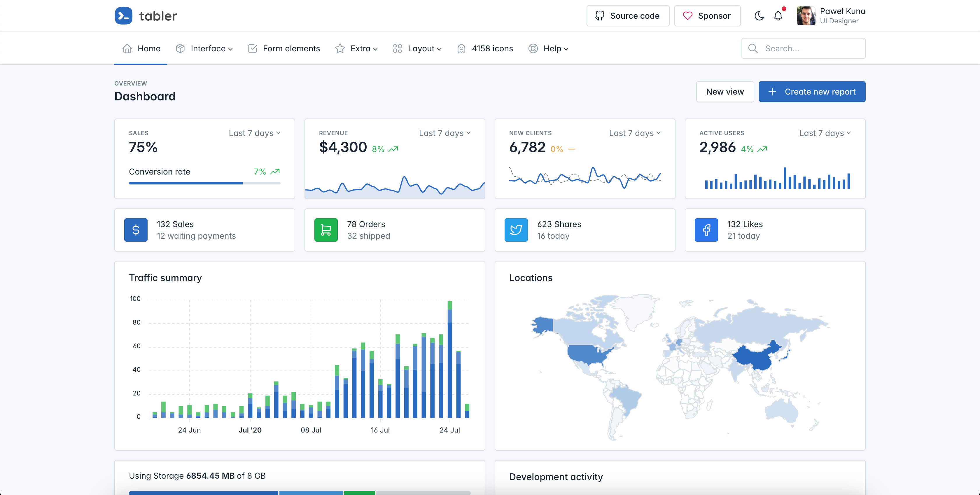Expand the Interface menu
Screen dimensions: 980x495
(204, 48)
